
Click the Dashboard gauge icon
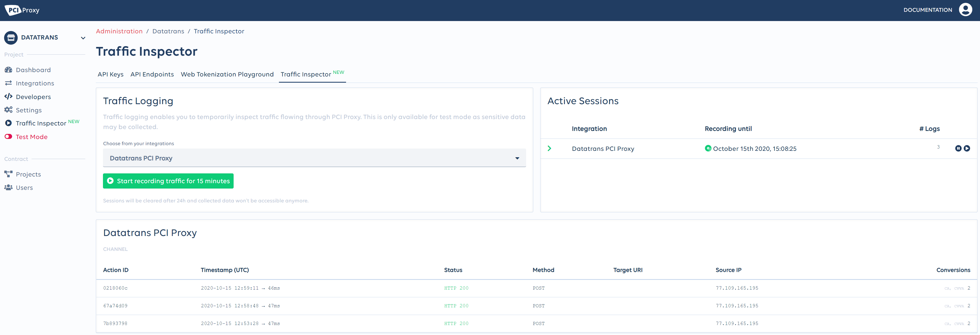[8, 70]
